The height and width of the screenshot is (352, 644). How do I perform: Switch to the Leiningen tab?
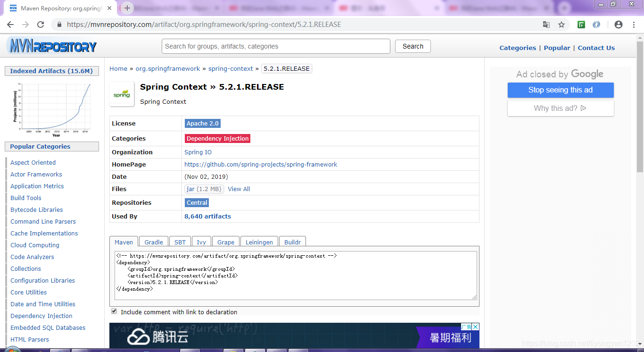pos(259,242)
